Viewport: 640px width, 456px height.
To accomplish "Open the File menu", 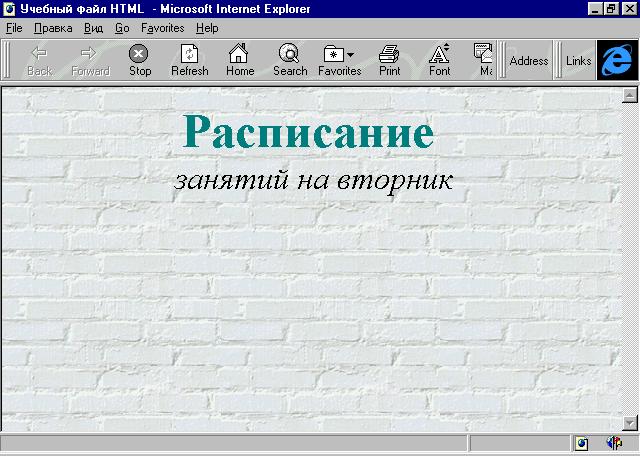I will click(14, 28).
